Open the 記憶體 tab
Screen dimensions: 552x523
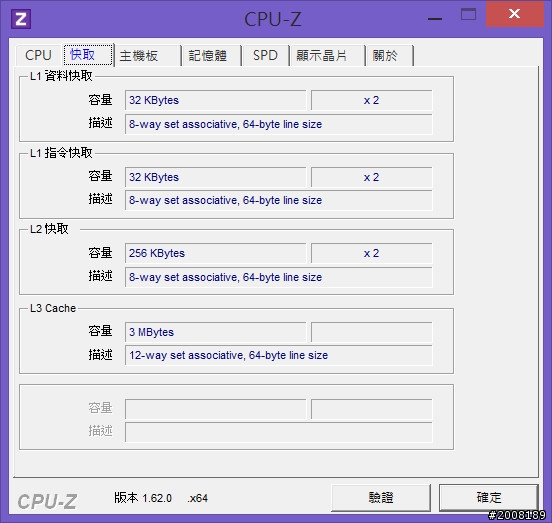pyautogui.click(x=212, y=56)
